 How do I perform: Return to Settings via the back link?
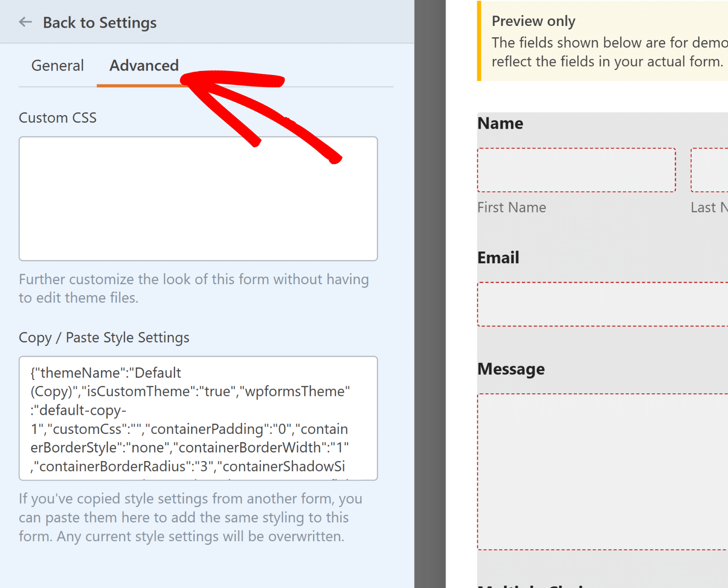click(x=100, y=22)
